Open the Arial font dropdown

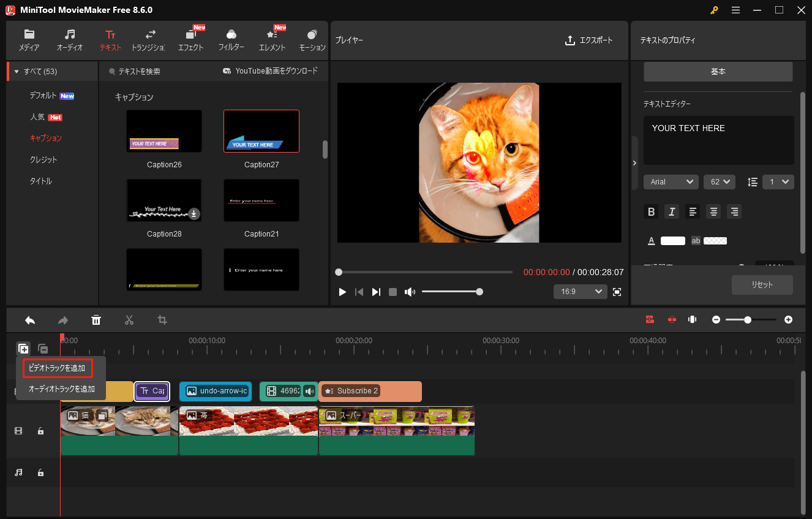tap(671, 181)
